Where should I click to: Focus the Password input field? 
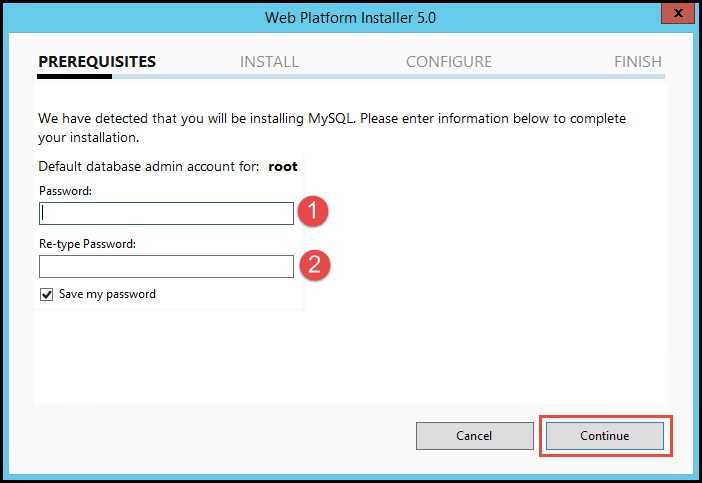(166, 213)
